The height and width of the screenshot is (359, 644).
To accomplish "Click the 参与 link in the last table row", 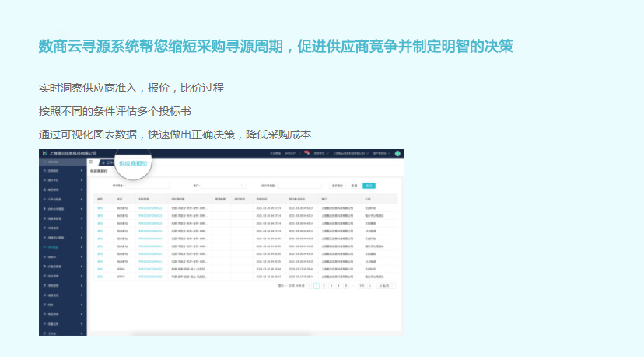I will [x=100, y=277].
